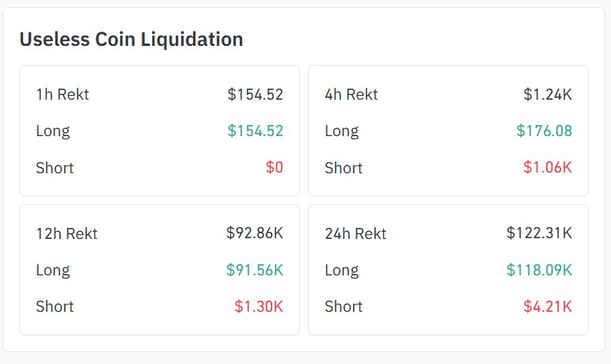Click the 12h Short value $1.30K
The image size is (611, 364).
[258, 306]
